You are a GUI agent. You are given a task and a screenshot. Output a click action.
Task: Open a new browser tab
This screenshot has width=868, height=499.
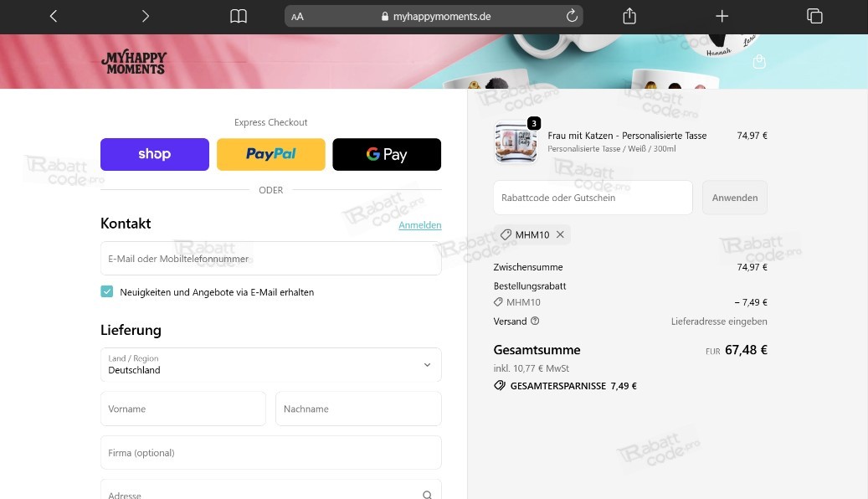721,15
